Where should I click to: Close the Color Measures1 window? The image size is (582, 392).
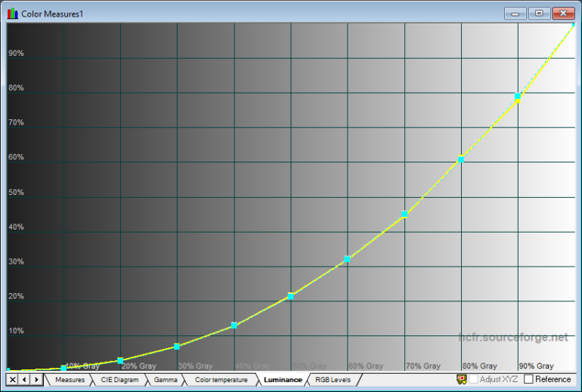(563, 14)
